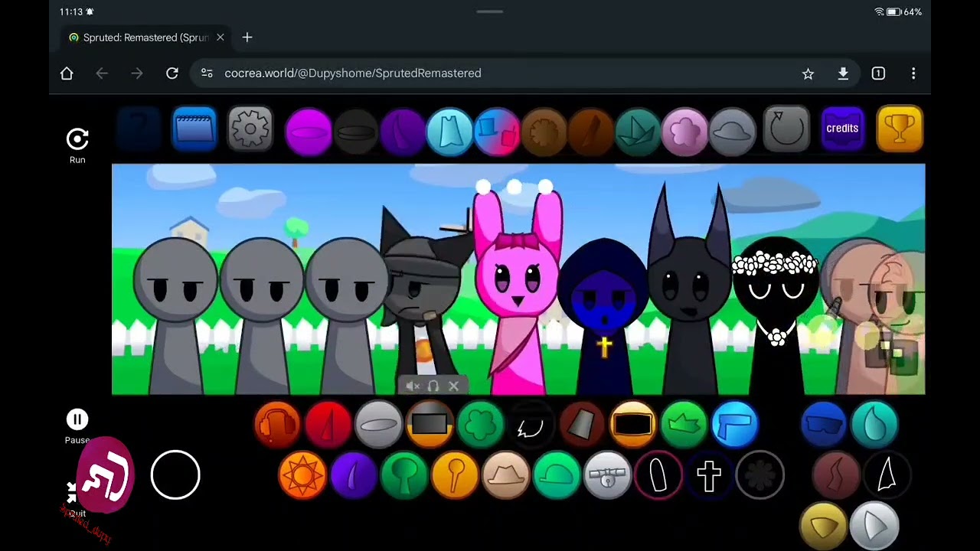Click the white circle button
This screenshot has height=551, width=980.
(x=175, y=475)
